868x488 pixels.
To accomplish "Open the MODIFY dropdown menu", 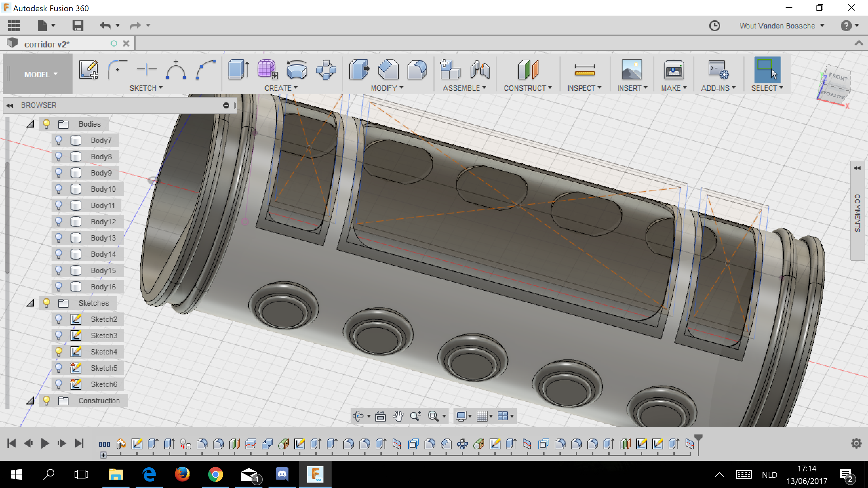I will (x=387, y=88).
